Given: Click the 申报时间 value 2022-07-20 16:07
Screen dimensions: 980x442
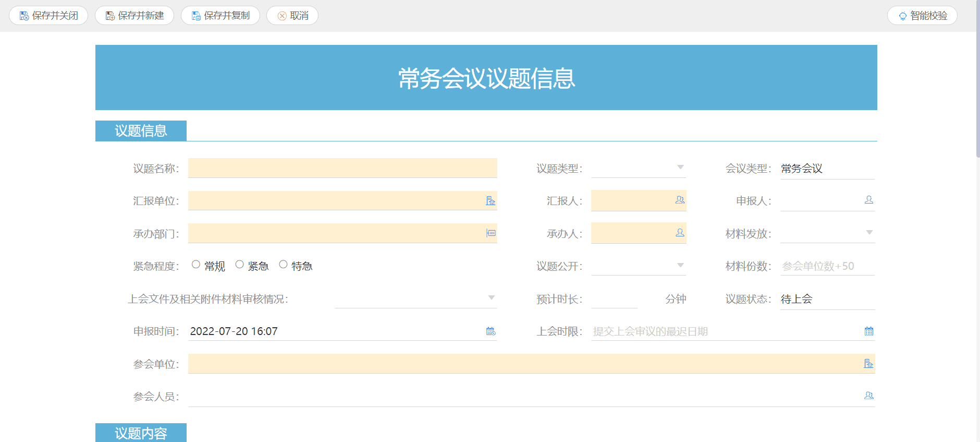Looking at the screenshot, I should coord(234,331).
